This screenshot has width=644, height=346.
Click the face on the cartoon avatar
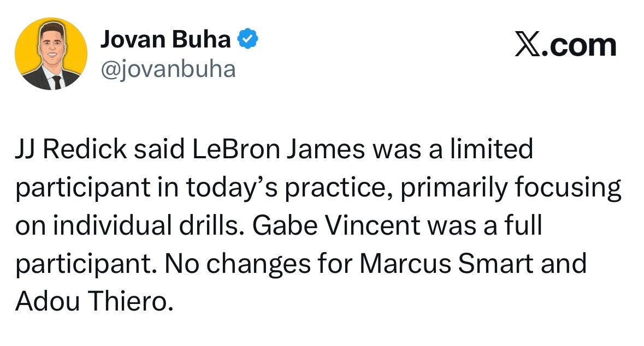point(52,46)
